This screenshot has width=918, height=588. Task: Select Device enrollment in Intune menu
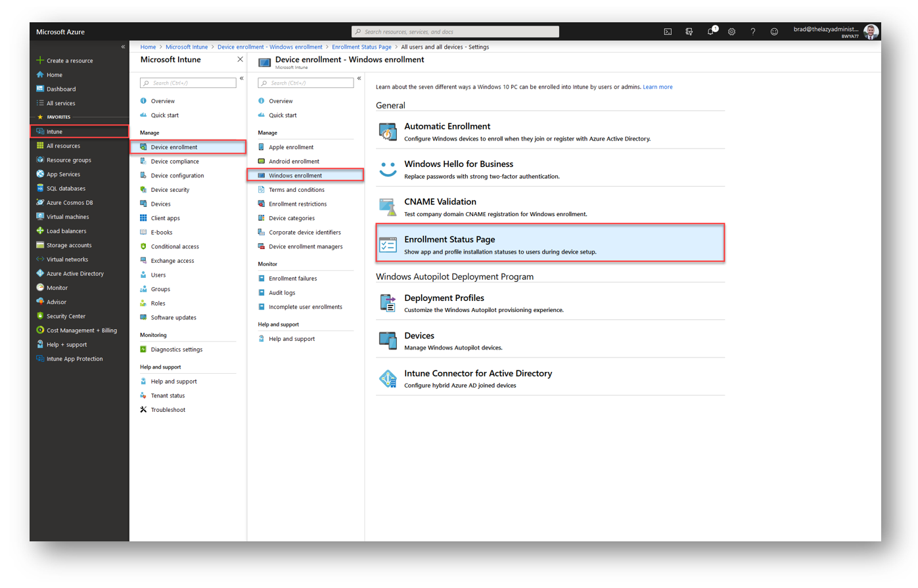188,147
